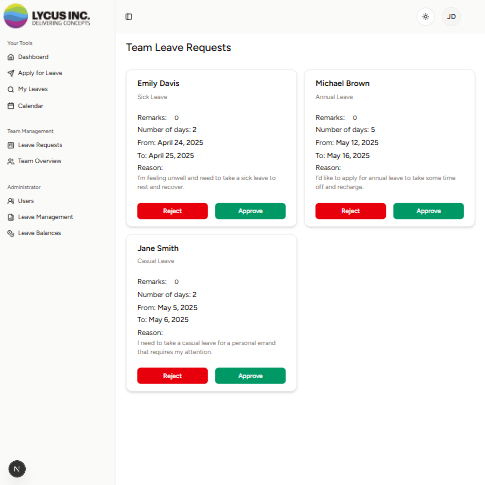Click 'To: May 16, 2025' text
This screenshot has width=485, height=485.
coord(343,156)
